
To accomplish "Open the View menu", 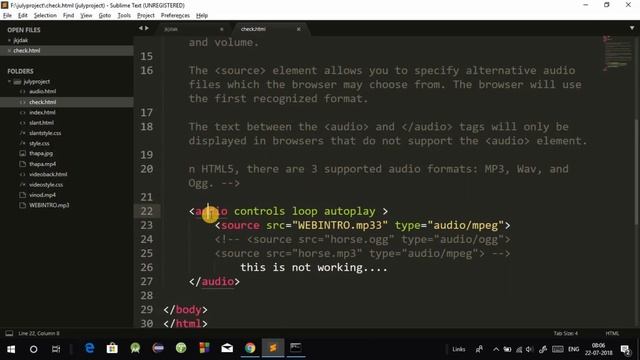I will click(x=86, y=16).
